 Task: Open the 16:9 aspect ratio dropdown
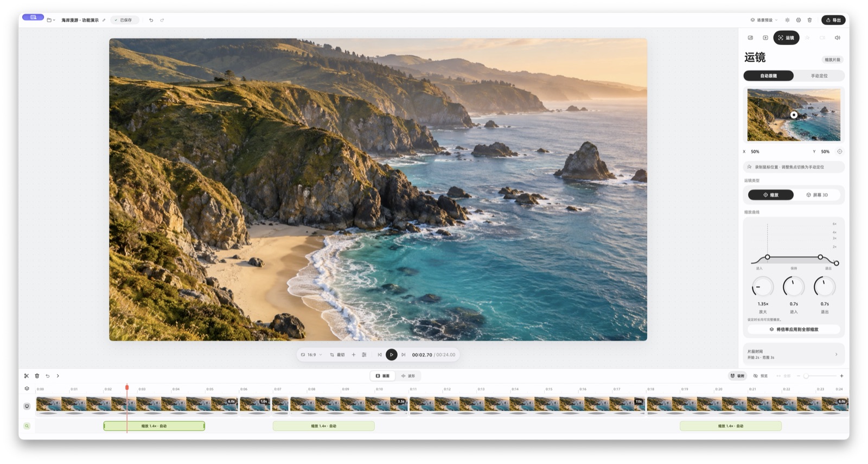click(x=311, y=354)
